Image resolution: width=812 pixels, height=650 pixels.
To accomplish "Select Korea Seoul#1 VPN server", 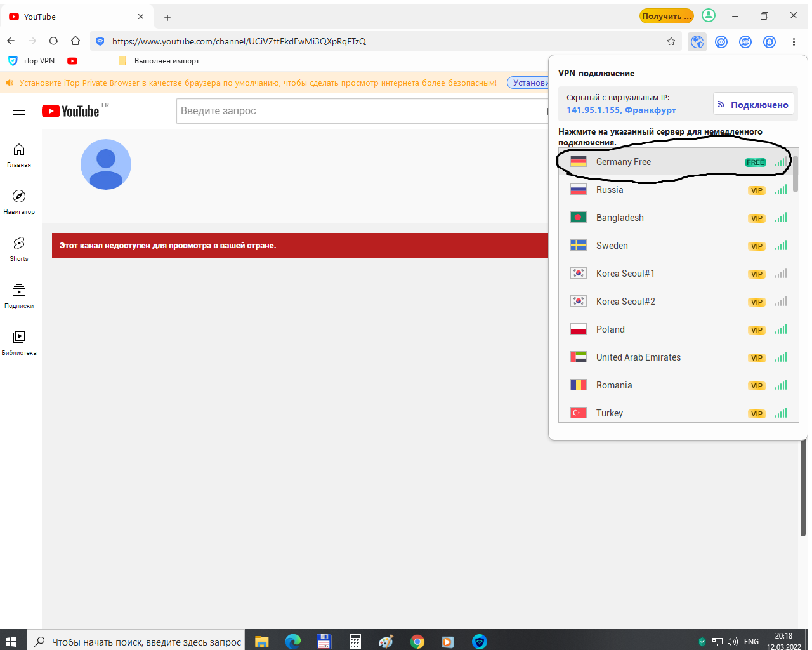I will 676,274.
